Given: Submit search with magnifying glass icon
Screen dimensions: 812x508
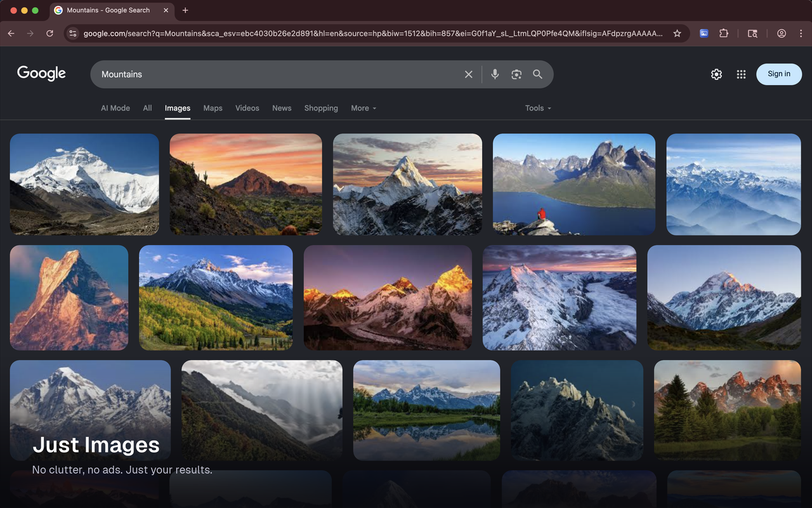Looking at the screenshot, I should click(537, 74).
